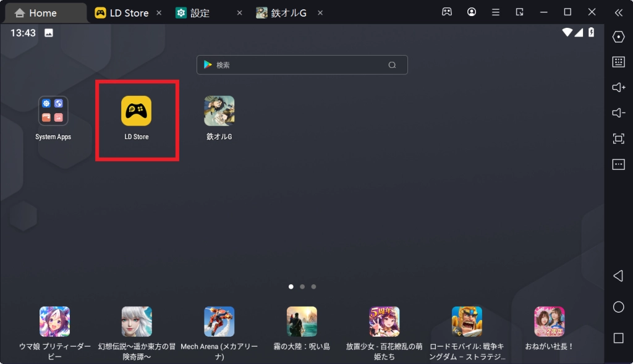
Task: Open ウマ娘 プリティーダービー recommended game
Action: tap(54, 321)
